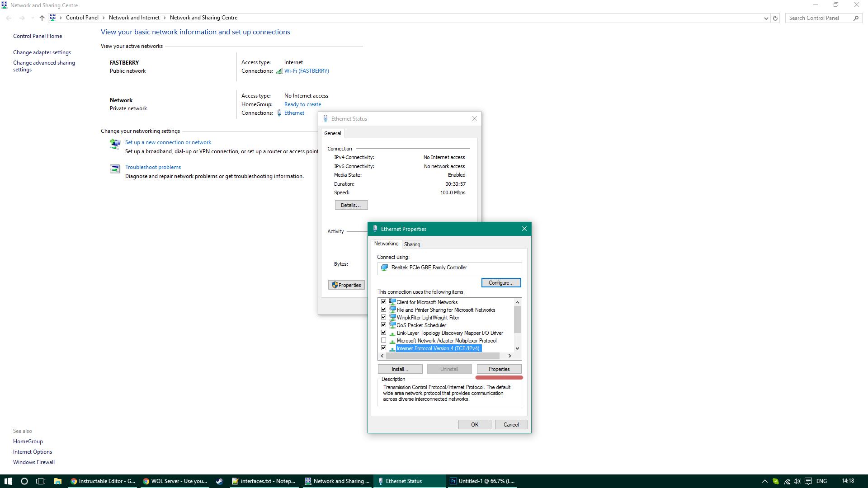The height and width of the screenshot is (488, 868).
Task: Open Cortana search circle on taskbar
Action: point(24,481)
